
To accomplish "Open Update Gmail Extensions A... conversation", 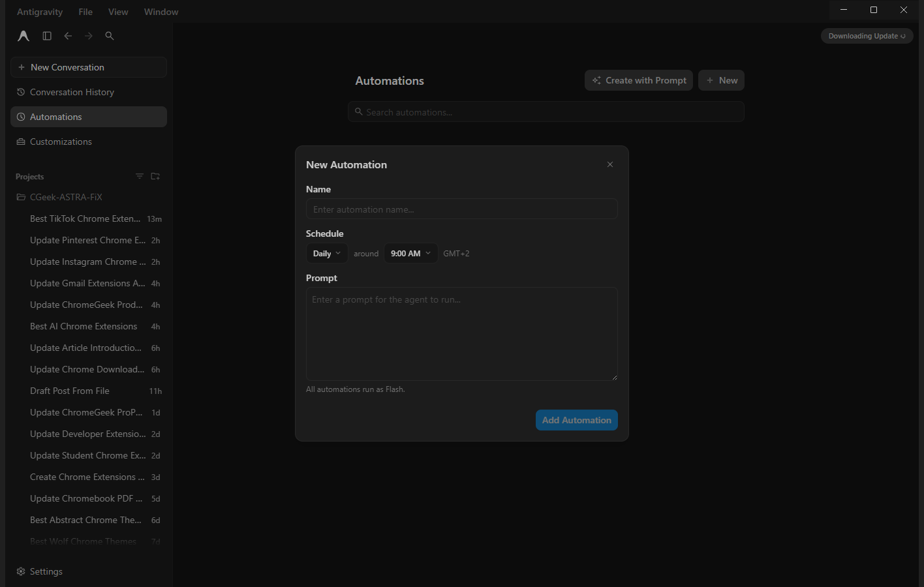I will point(89,283).
